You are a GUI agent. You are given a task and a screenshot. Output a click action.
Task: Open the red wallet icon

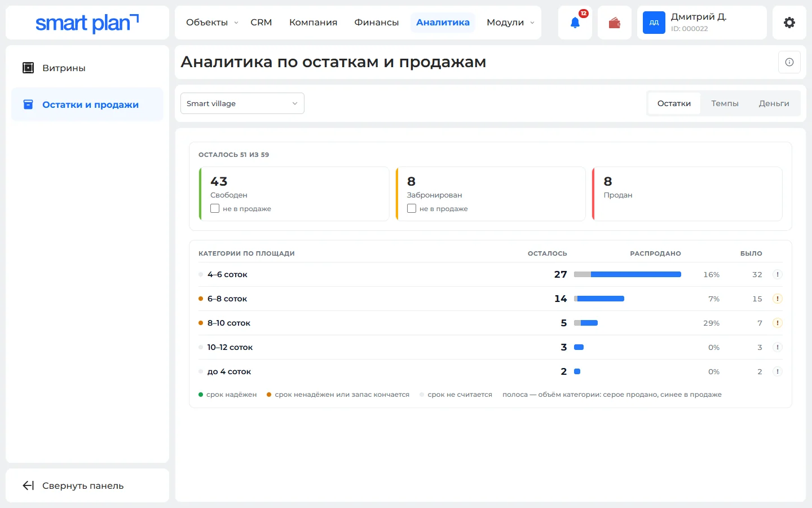615,23
